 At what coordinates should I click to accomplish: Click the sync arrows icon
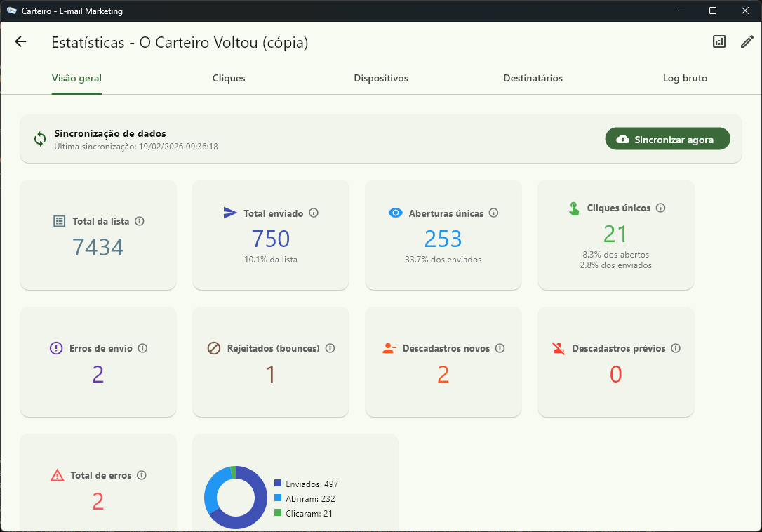pyautogui.click(x=41, y=139)
